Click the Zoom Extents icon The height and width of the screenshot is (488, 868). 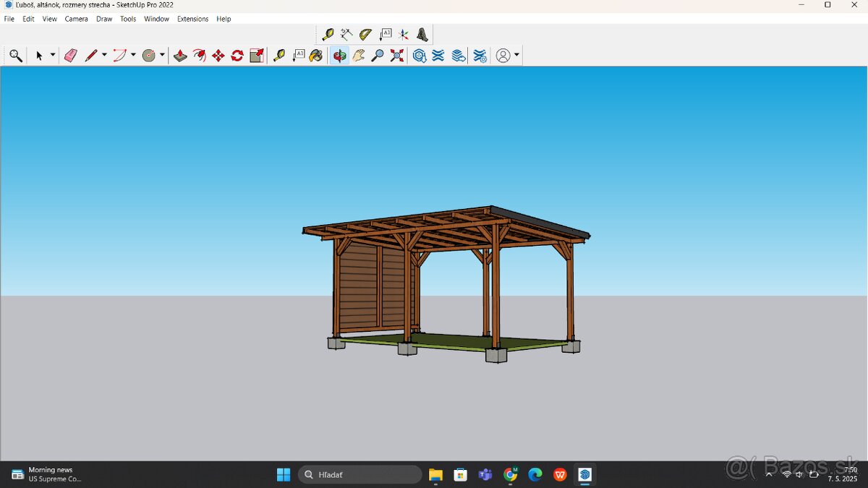pyautogui.click(x=397, y=56)
